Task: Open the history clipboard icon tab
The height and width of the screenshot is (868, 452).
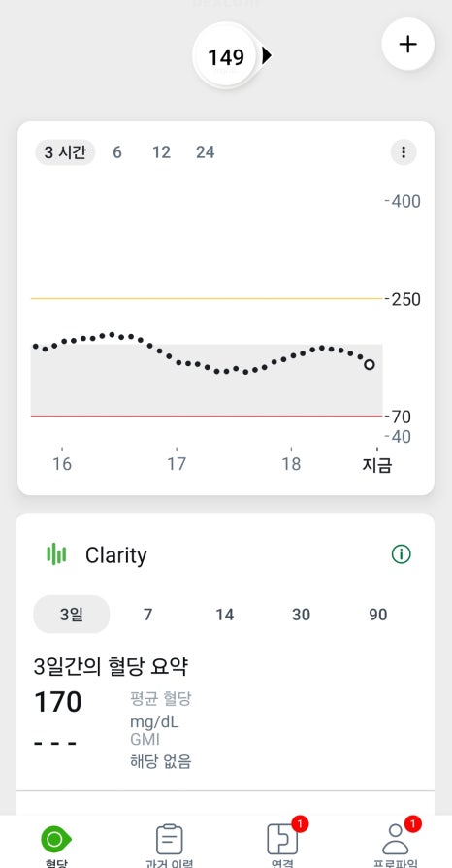Action: 170,840
